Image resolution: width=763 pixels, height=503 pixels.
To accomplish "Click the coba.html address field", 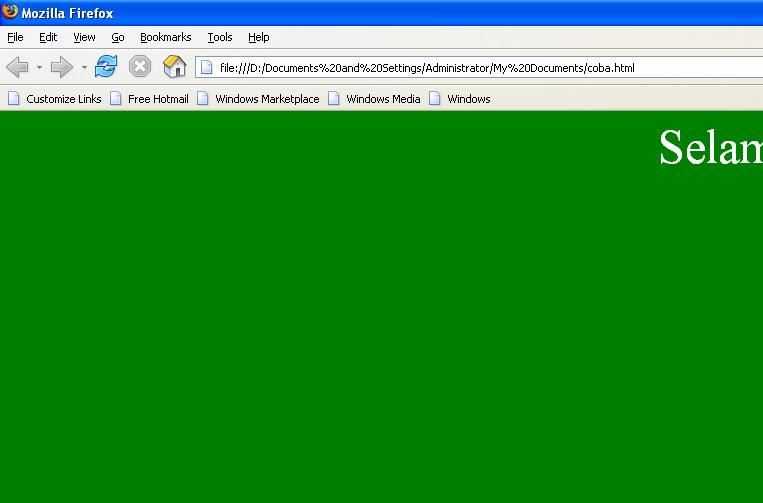I will [479, 67].
